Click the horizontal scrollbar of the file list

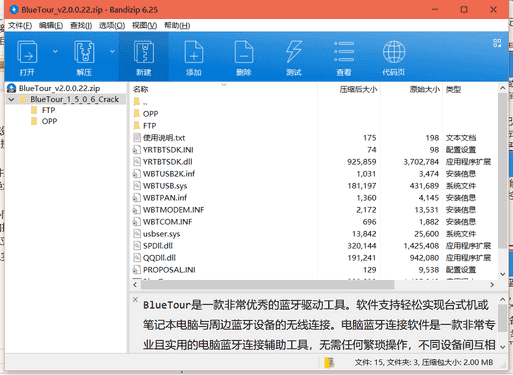click(267, 285)
